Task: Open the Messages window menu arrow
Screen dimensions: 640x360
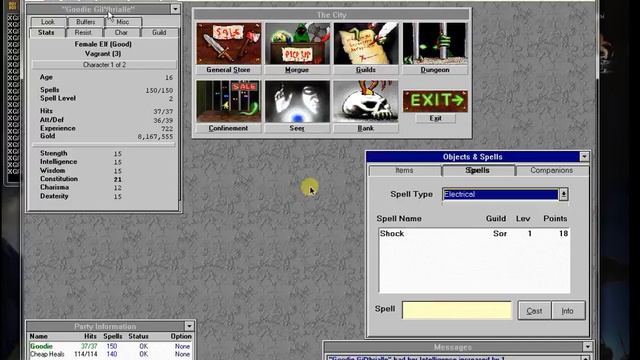Action: pos(587,347)
